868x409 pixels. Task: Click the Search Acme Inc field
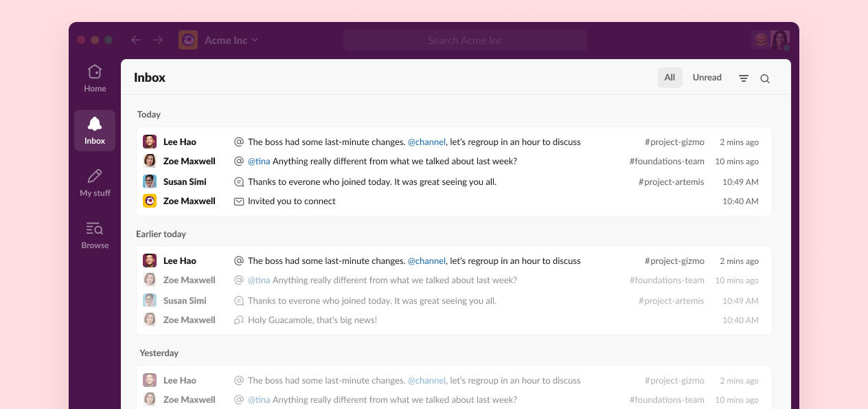pyautogui.click(x=465, y=40)
